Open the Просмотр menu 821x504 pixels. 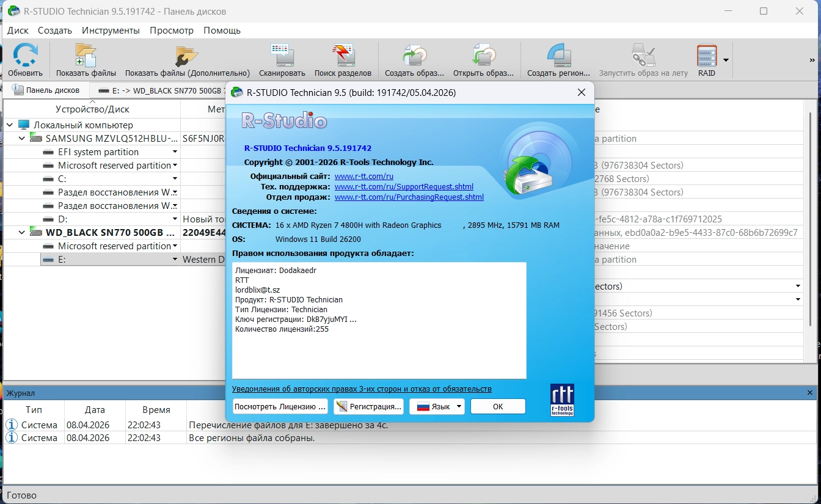pyautogui.click(x=172, y=30)
